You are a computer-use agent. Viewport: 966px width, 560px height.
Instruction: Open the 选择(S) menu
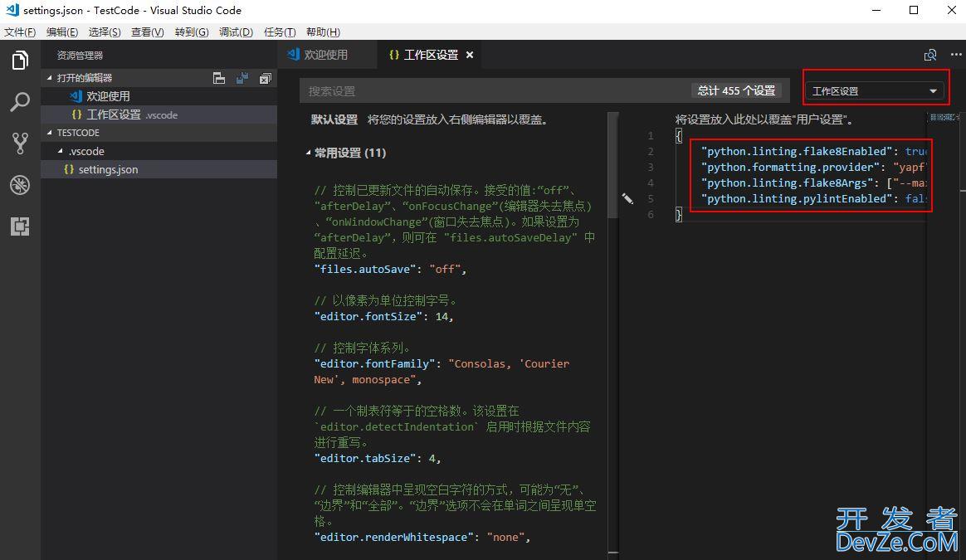(105, 32)
